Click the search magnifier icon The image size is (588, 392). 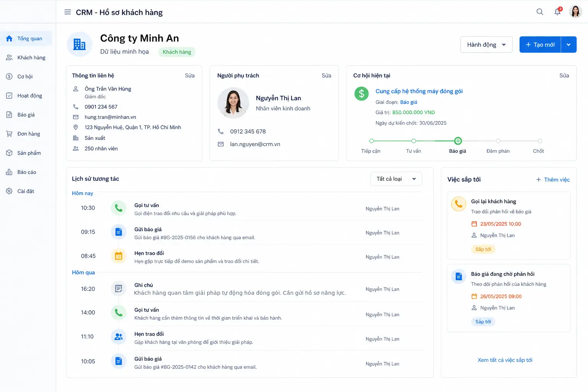tap(540, 12)
